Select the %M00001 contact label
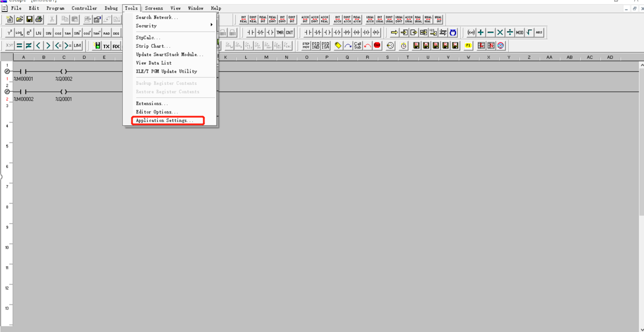The height and width of the screenshot is (332, 644). pos(23,79)
